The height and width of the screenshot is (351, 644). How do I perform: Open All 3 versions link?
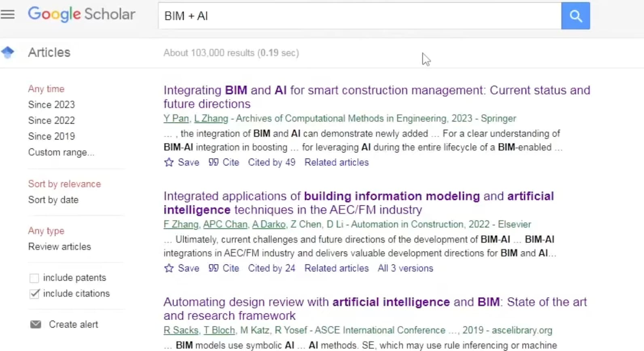(x=405, y=268)
